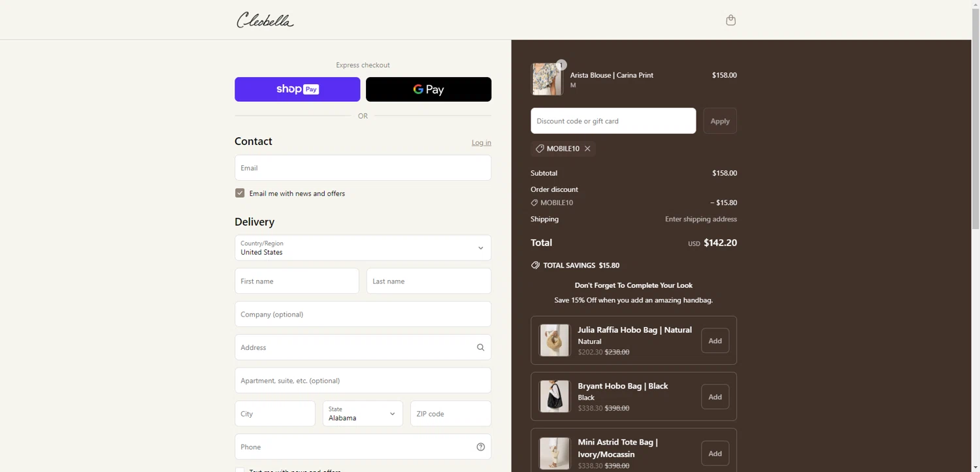Focus the First name field
This screenshot has width=980, height=472.
297,281
